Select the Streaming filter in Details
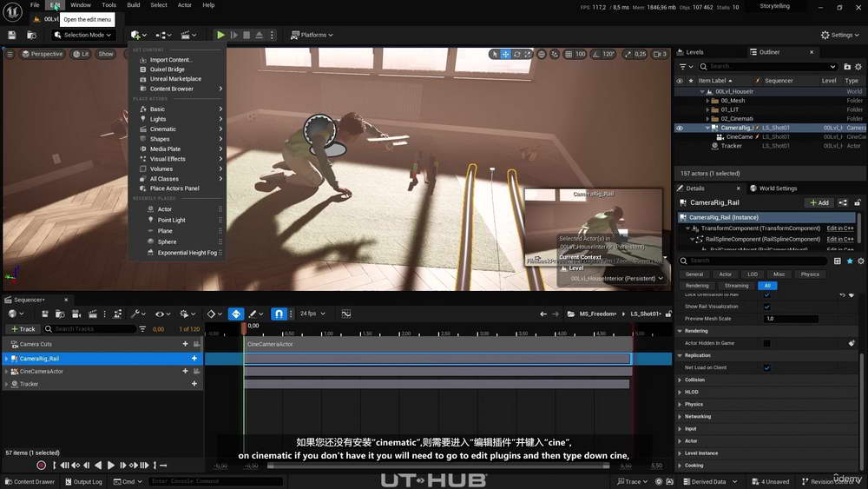 point(736,286)
